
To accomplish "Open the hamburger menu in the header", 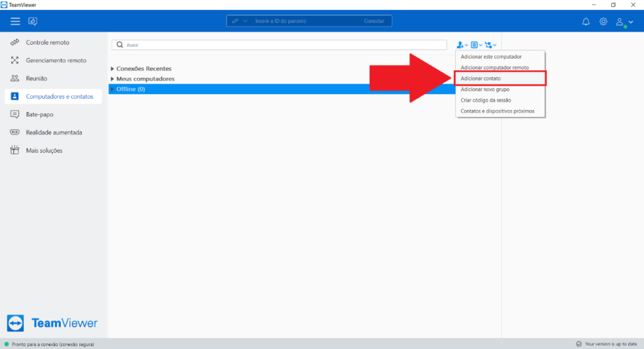I will (x=15, y=21).
